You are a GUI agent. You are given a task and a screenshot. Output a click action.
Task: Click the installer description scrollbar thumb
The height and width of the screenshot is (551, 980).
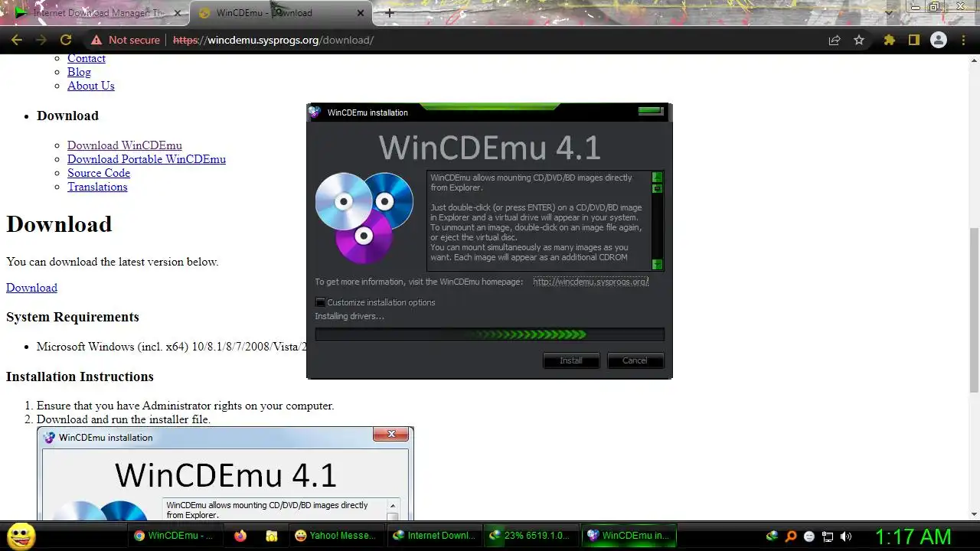pyautogui.click(x=657, y=188)
